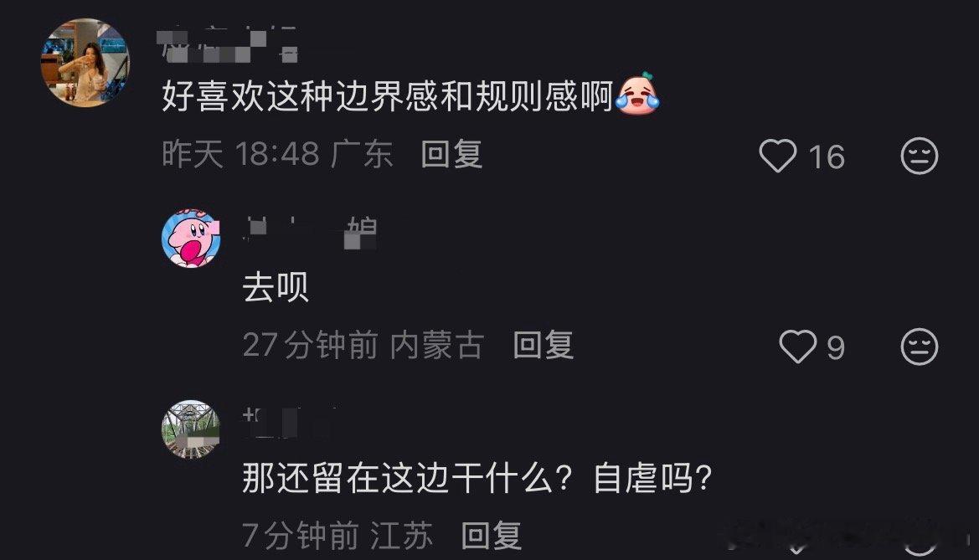Like the comment with 16 likes
Image resolution: width=979 pixels, height=560 pixels.
(777, 156)
